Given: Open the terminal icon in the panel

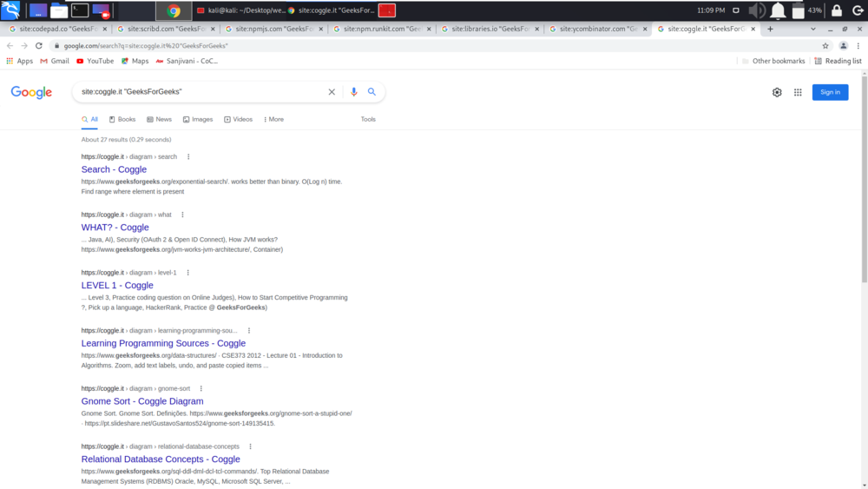Looking at the screenshot, I should coord(80,10).
